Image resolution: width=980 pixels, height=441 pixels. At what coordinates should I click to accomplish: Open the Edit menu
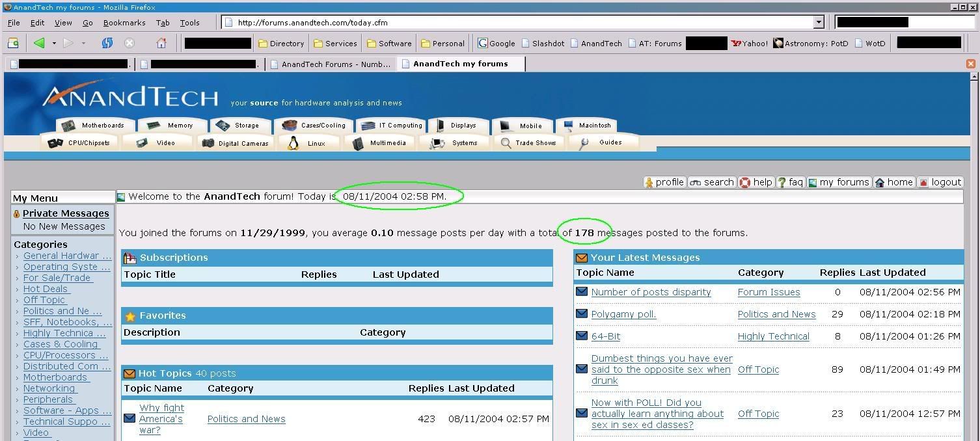tap(38, 22)
